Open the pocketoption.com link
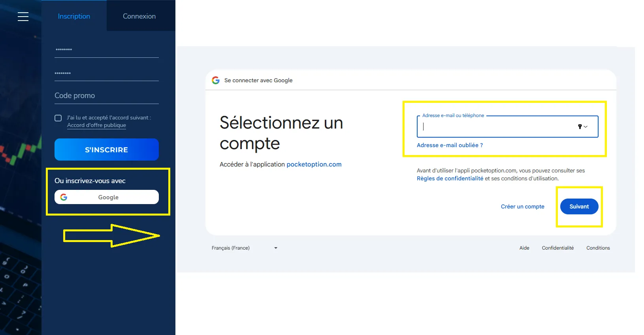This screenshot has height=335, width=644. coord(314,164)
